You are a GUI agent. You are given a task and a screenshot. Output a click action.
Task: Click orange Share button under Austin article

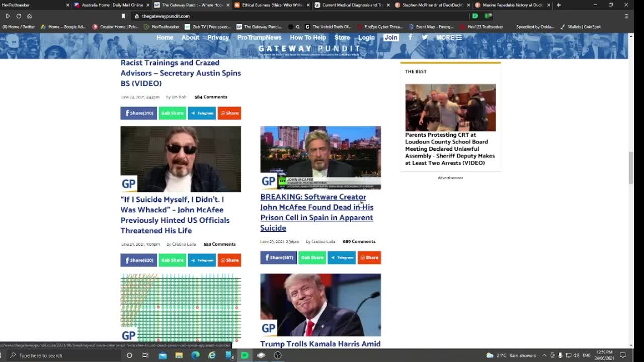pyautogui.click(x=229, y=113)
